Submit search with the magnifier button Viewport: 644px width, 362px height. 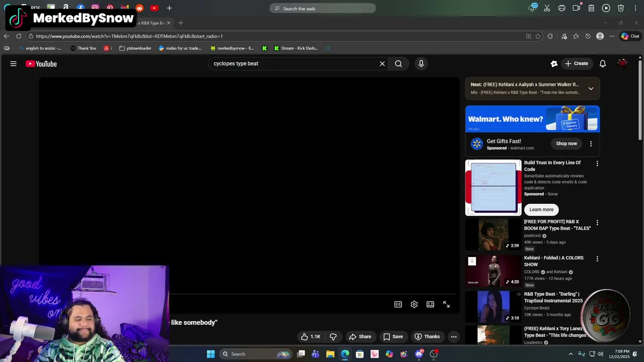[398, 64]
